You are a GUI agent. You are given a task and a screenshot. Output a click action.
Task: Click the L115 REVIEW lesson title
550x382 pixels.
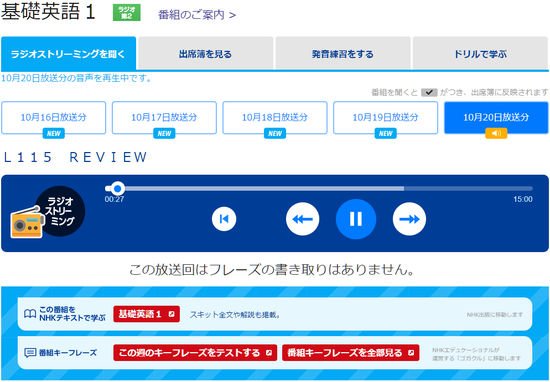(75, 157)
